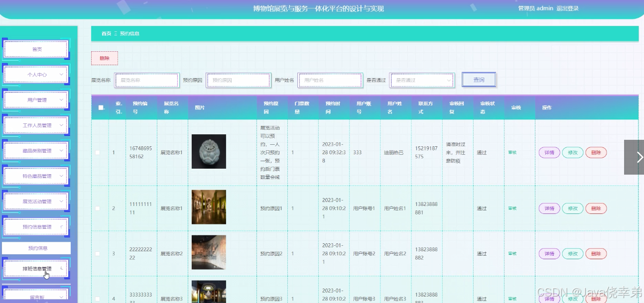Check the checkbox for row 4
Image resolution: width=644 pixels, height=303 pixels.
pyautogui.click(x=98, y=299)
